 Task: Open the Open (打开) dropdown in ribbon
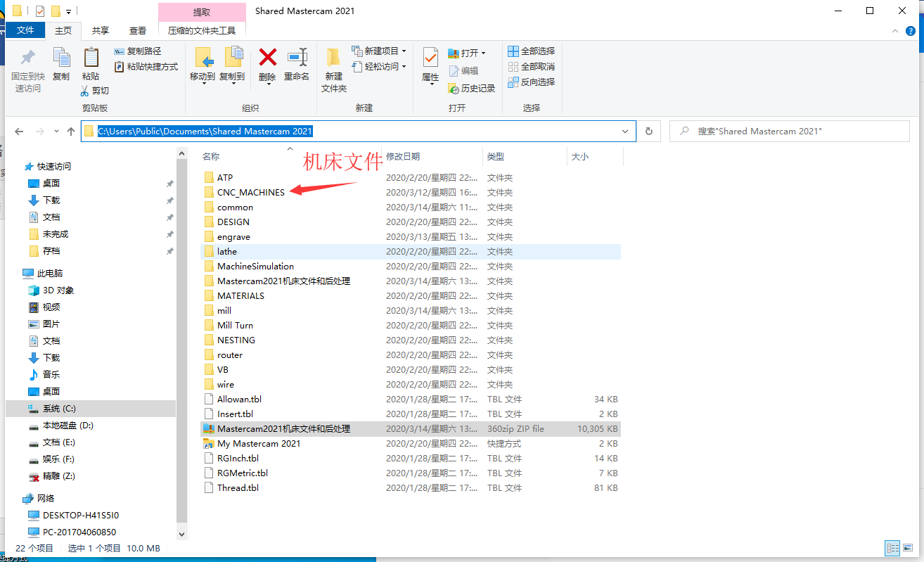click(x=467, y=53)
